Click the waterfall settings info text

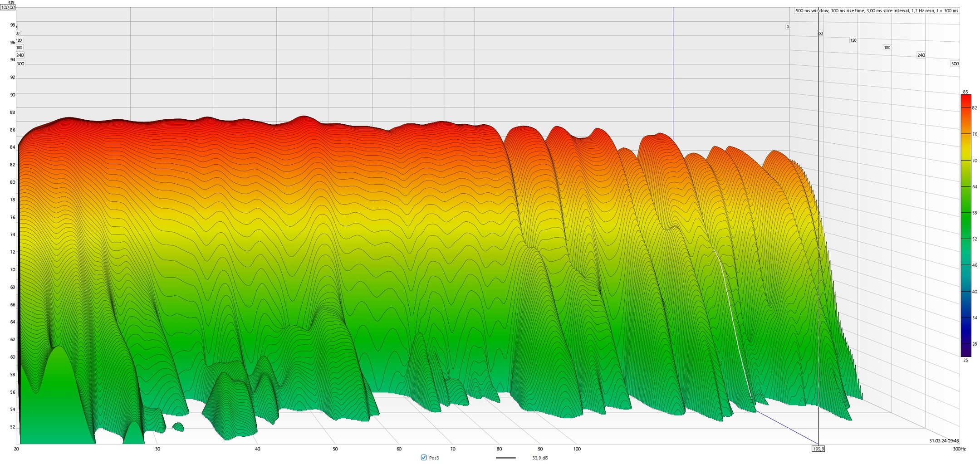[877, 10]
